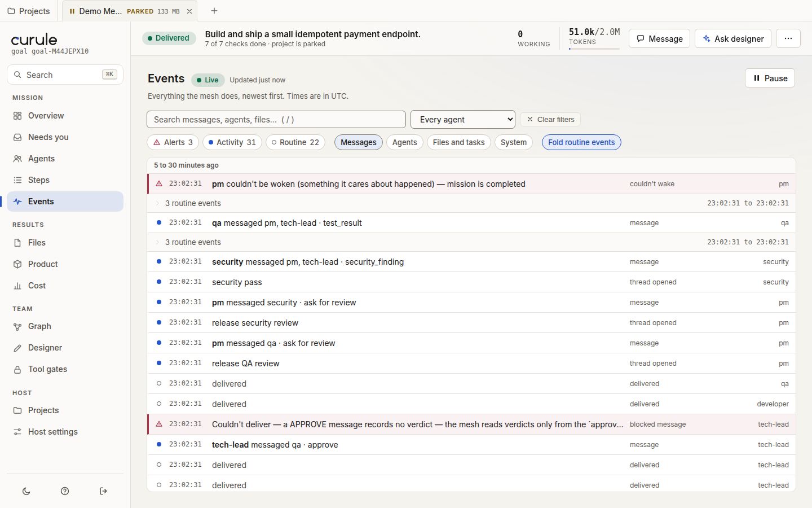Open Host settings

[x=65, y=432]
